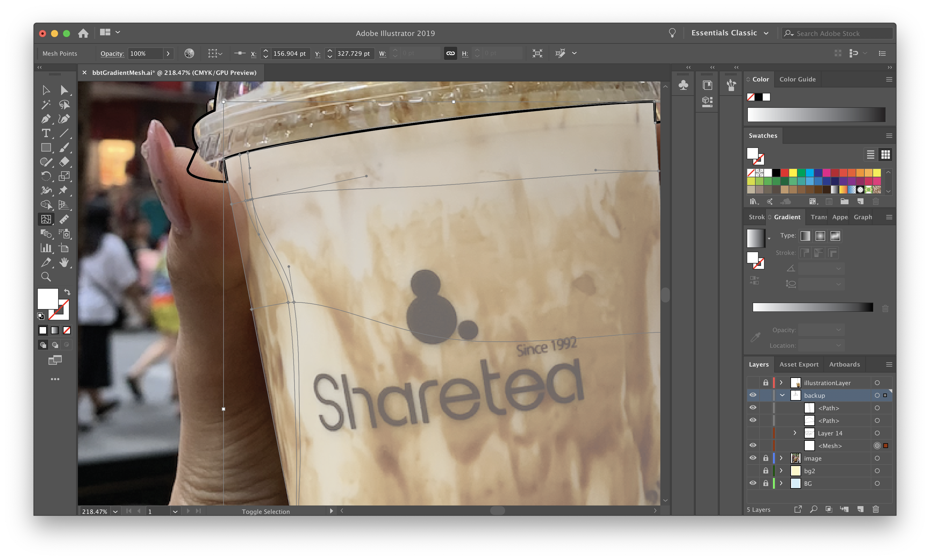
Task: Swap fill and stroke colors
Action: 67,293
